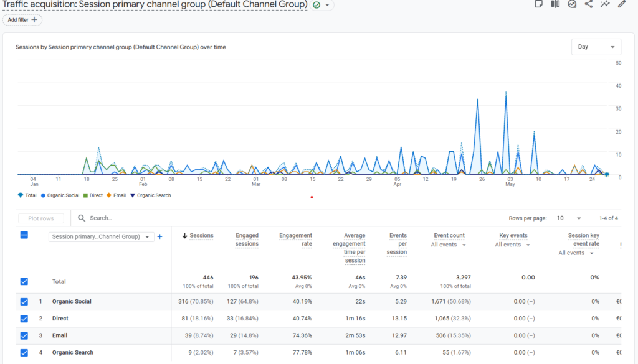This screenshot has height=364, width=638.
Task: Toggle the select-all rows checkbox in header
Action: tap(24, 235)
